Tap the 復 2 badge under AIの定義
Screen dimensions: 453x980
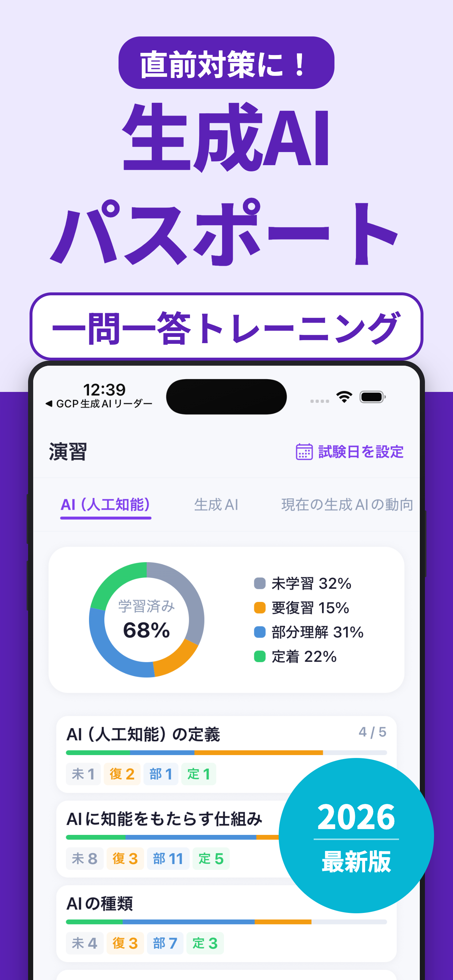(x=122, y=774)
